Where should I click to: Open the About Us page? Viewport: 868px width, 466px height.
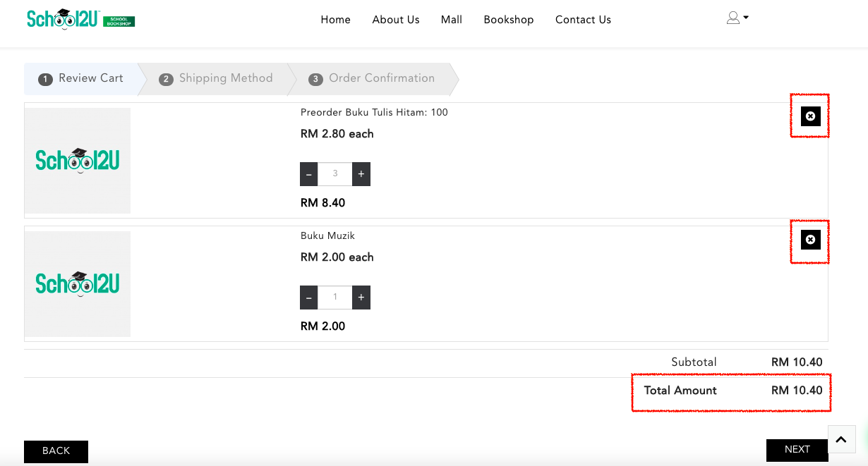(396, 20)
